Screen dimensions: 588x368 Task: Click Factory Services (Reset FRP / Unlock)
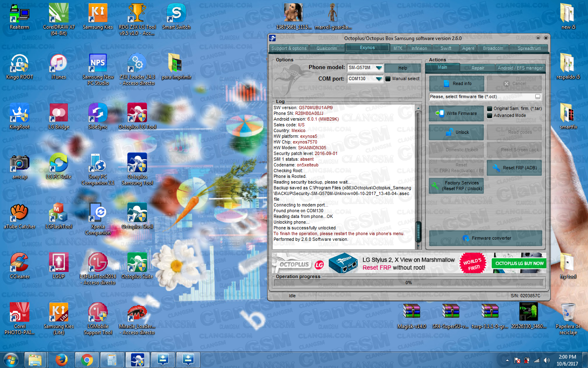[457, 186]
